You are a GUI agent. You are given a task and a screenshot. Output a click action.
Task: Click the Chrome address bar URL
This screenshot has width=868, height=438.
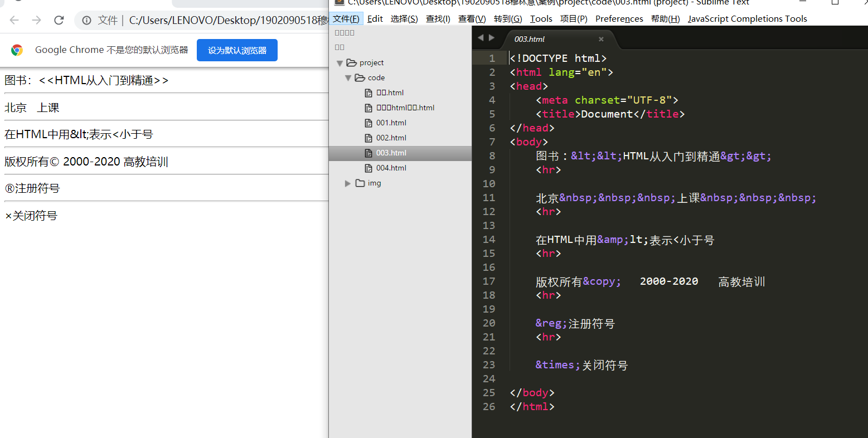[x=229, y=21]
